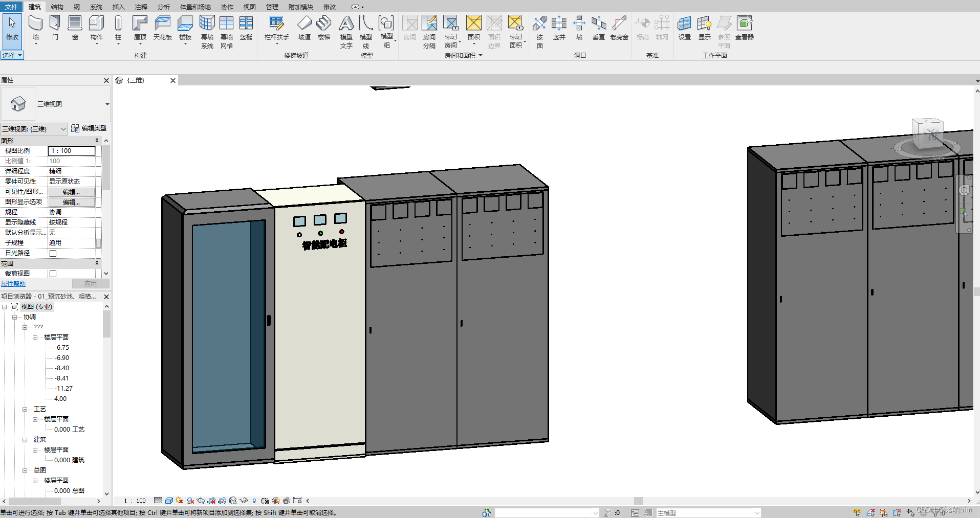Viewport: 980px width, 518px height.
Task: Click the Detail Level icon on view bar
Action: point(158,501)
